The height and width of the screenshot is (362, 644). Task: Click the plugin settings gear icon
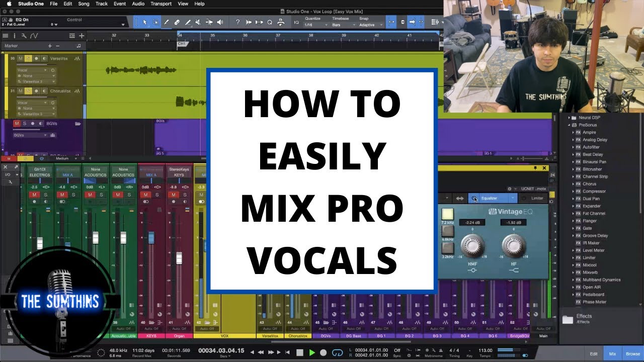509,189
